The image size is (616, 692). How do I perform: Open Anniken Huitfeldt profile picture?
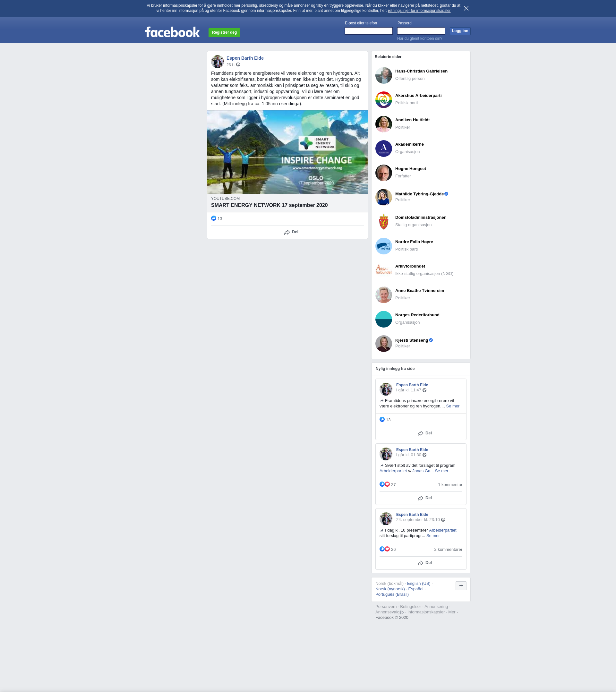coord(383,124)
